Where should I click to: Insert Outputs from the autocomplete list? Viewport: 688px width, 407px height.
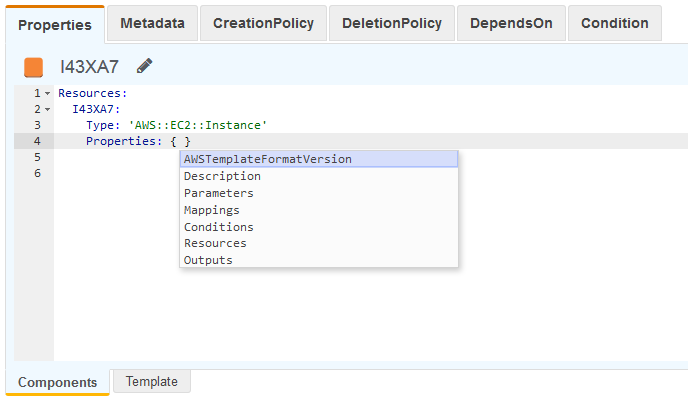coord(208,260)
